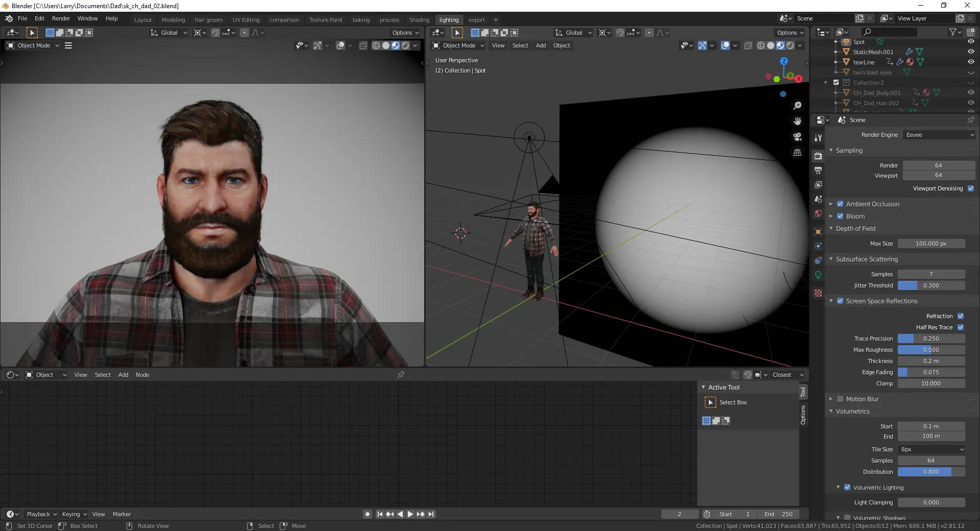980x531 pixels.
Task: Click the jump to end playback icon
Action: click(x=431, y=514)
